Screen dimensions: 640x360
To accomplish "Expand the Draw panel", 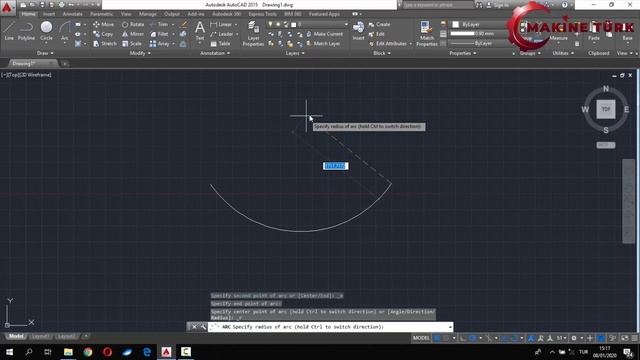I will 45,53.
